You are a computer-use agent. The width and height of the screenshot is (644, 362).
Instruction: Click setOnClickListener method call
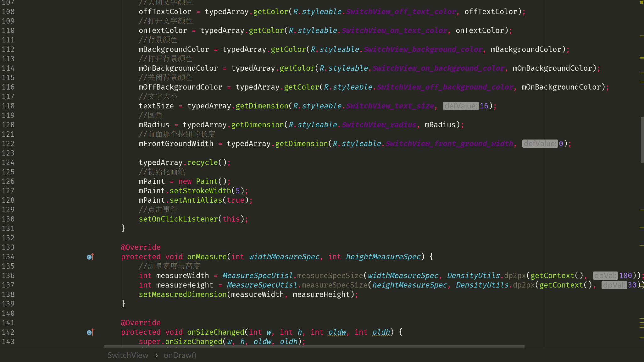coord(178,219)
